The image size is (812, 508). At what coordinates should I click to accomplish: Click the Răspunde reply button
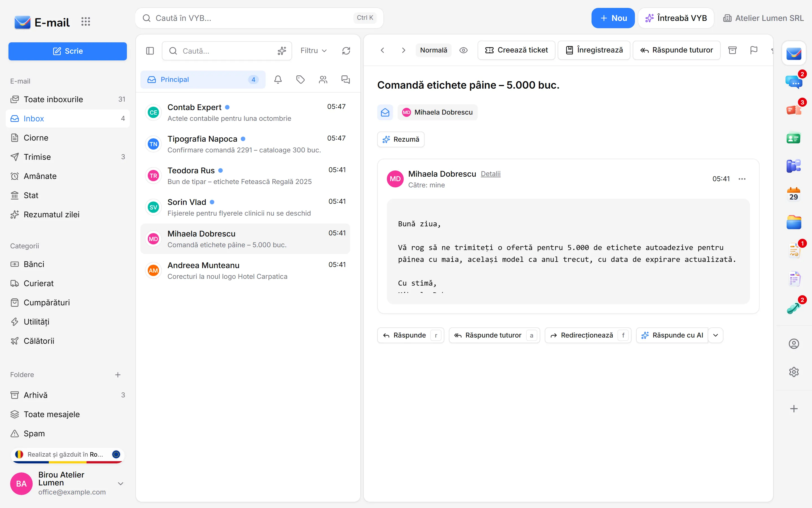pyautogui.click(x=410, y=335)
